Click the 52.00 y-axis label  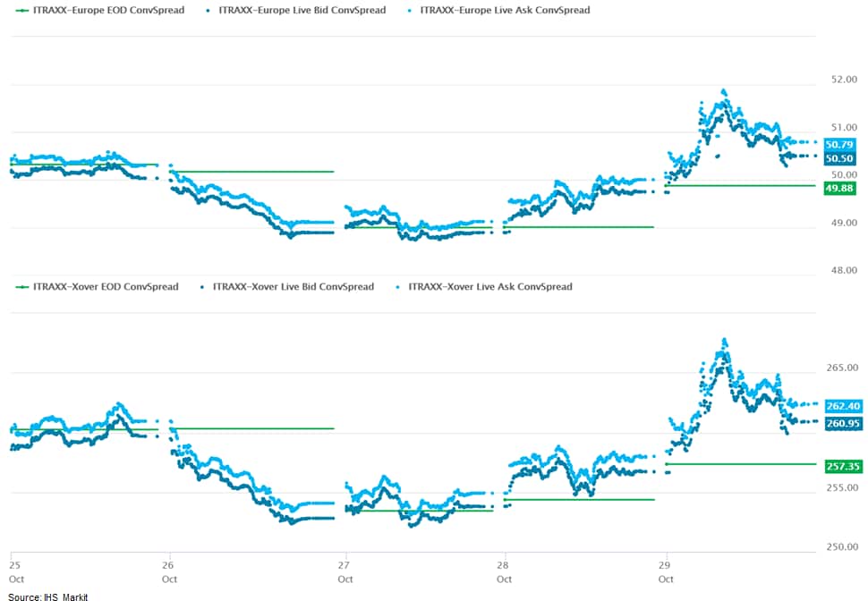tap(844, 80)
